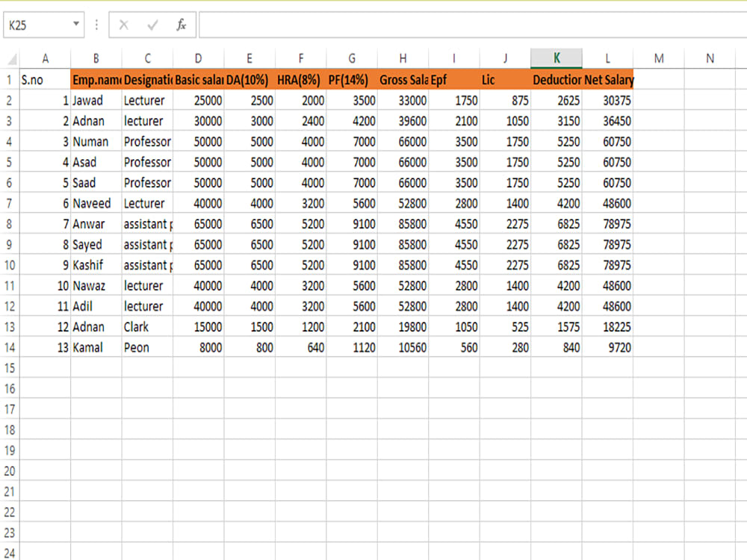Image resolution: width=747 pixels, height=560 pixels.
Task: Click the 'Net Salary' header cell
Action: click(607, 80)
